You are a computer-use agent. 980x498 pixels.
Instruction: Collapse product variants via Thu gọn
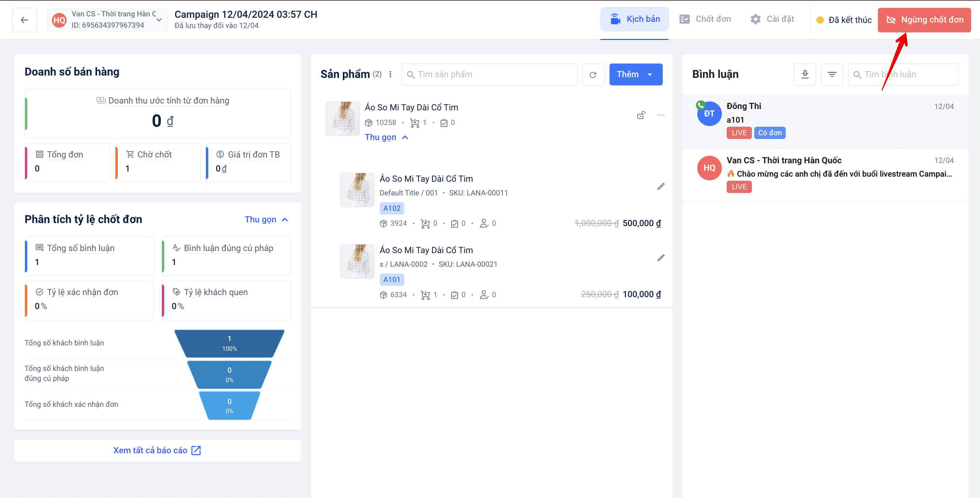coord(386,137)
